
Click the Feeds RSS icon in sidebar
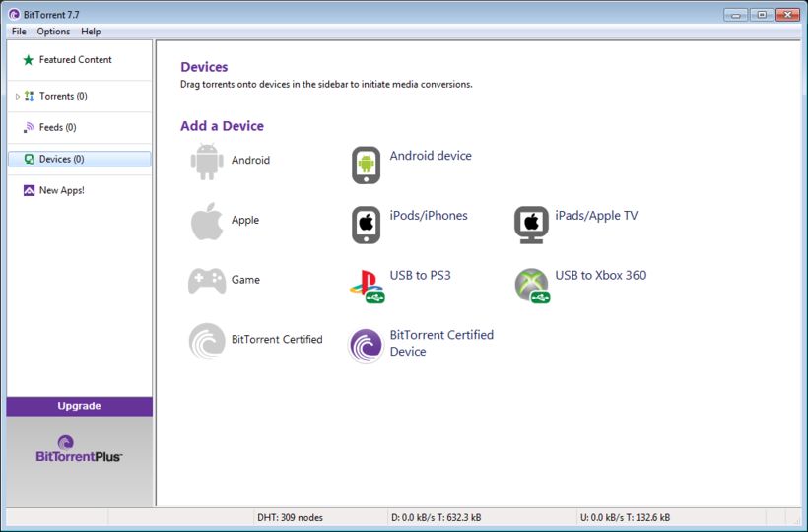click(29, 127)
